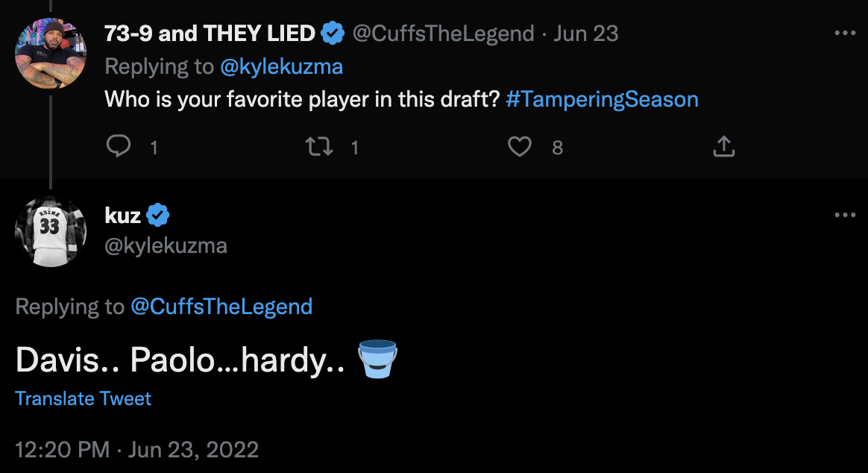Click Translate Tweet link
Viewport: 868px width, 473px height.
tap(83, 398)
